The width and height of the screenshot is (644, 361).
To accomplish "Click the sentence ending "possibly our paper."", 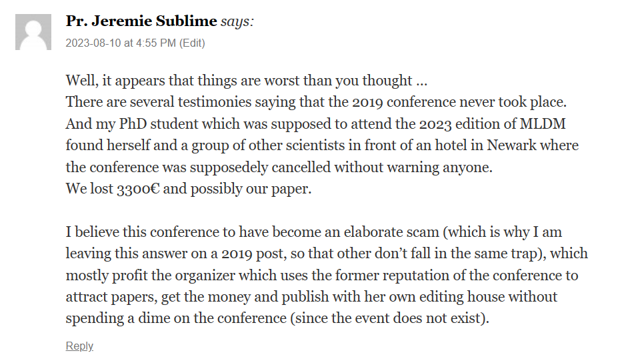I will [x=189, y=189].
